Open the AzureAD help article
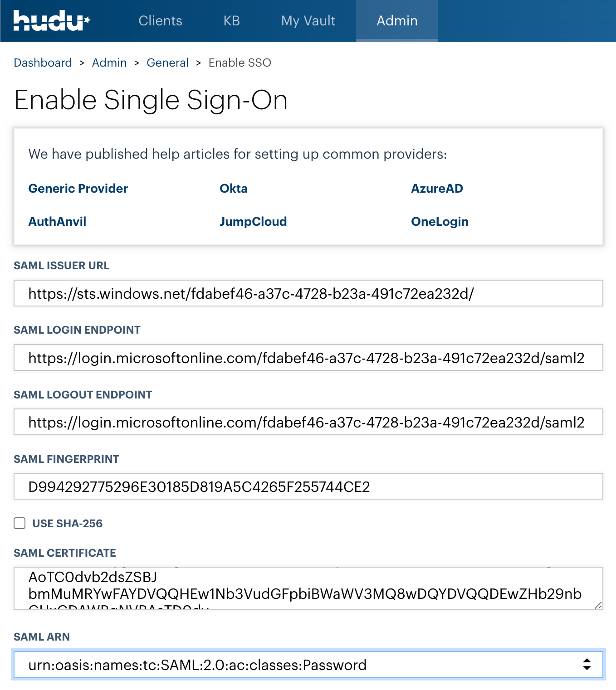 pos(437,188)
